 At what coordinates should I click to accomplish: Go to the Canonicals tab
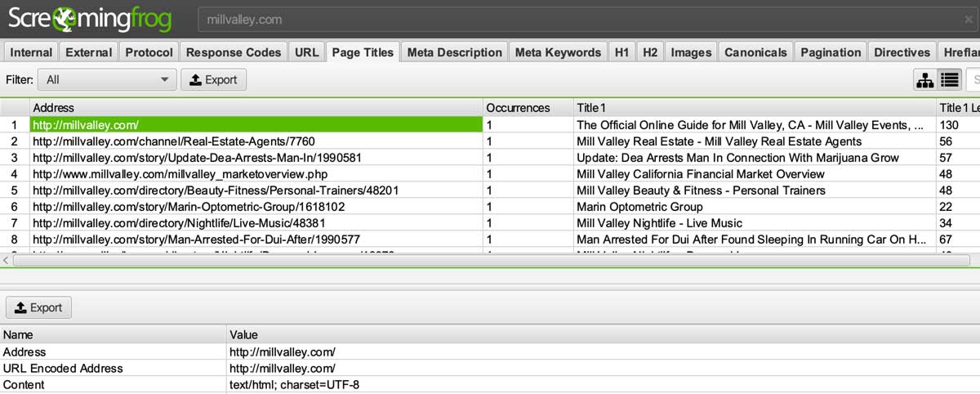pos(755,52)
